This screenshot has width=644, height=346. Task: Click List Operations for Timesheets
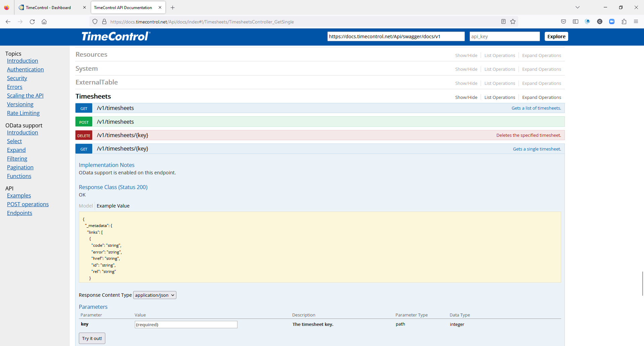pyautogui.click(x=500, y=97)
